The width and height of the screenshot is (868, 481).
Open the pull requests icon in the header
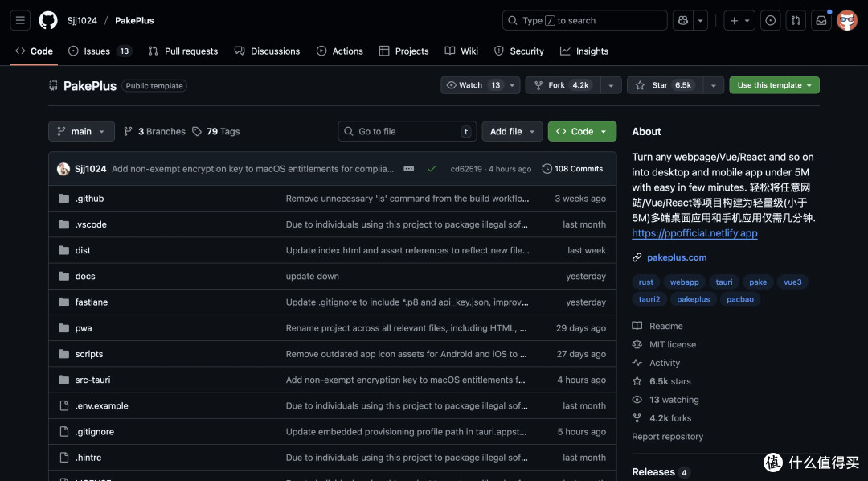tap(796, 20)
